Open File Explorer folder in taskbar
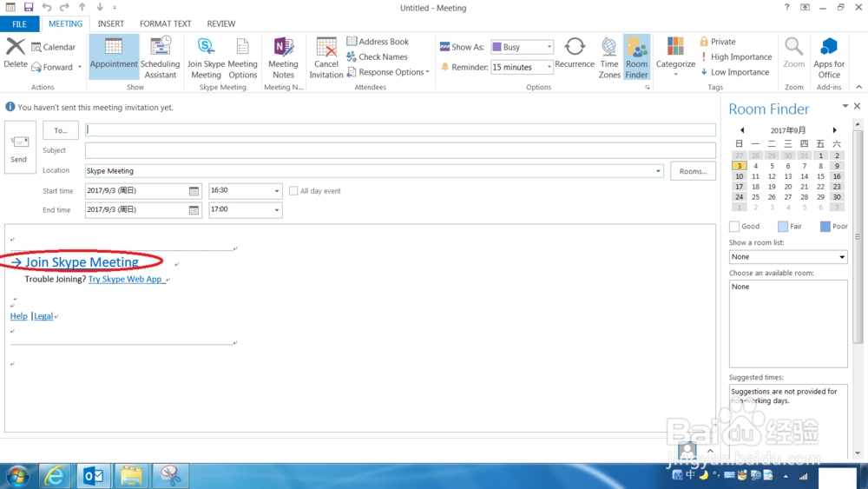Screen dimensions: 868x489 click(131, 476)
